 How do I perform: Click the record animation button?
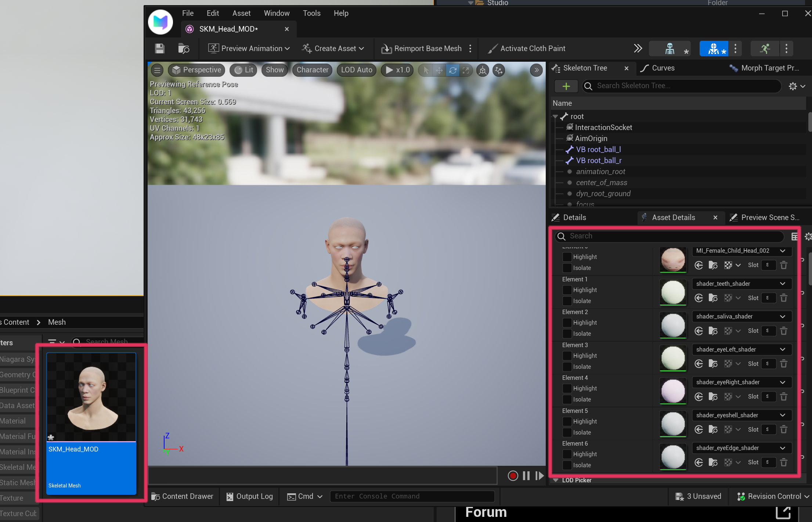click(513, 476)
